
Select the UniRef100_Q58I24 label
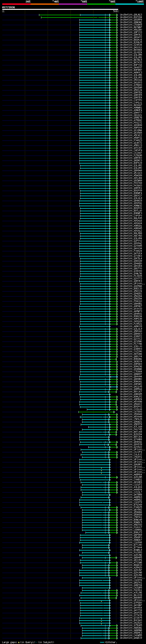(131, 90)
